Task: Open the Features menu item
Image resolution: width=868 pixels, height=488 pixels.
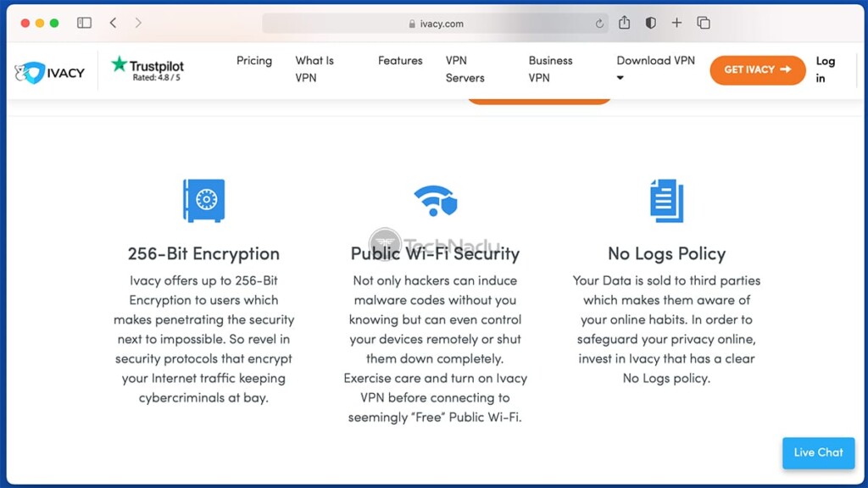Action: point(400,60)
